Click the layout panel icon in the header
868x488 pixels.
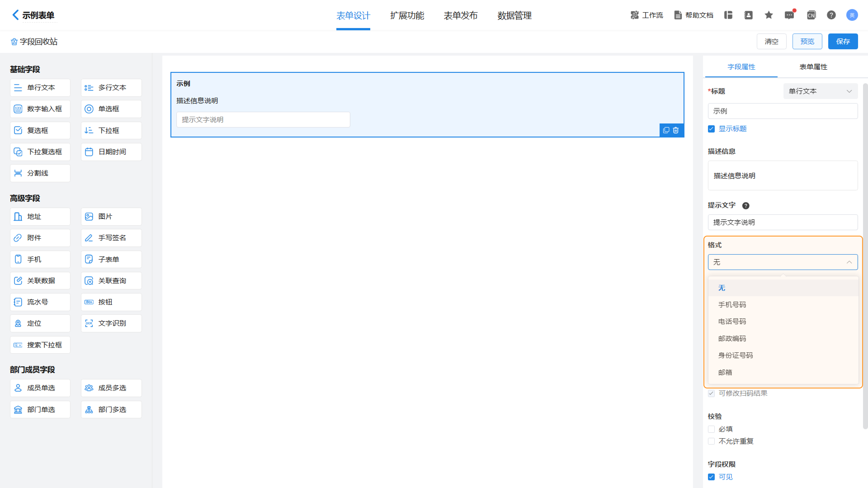pyautogui.click(x=728, y=15)
